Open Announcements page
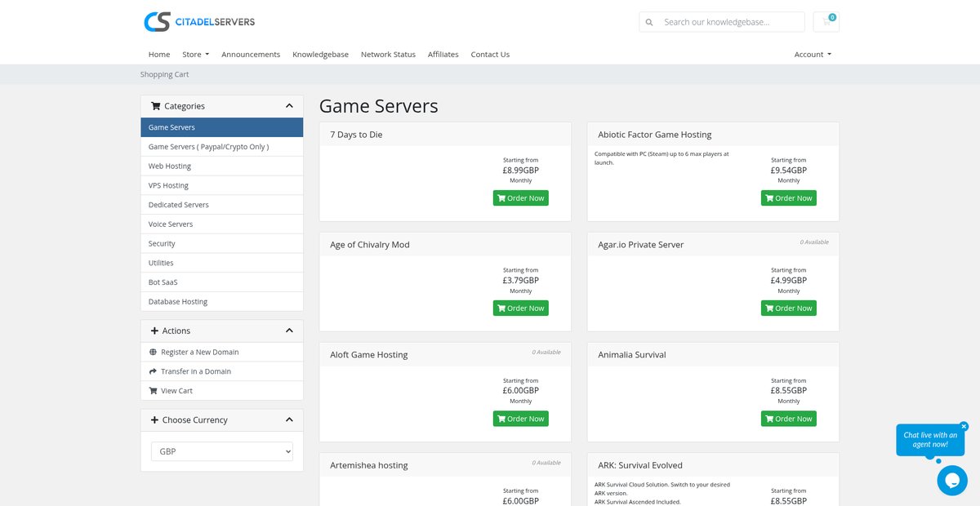This screenshot has width=980, height=506. (x=251, y=55)
